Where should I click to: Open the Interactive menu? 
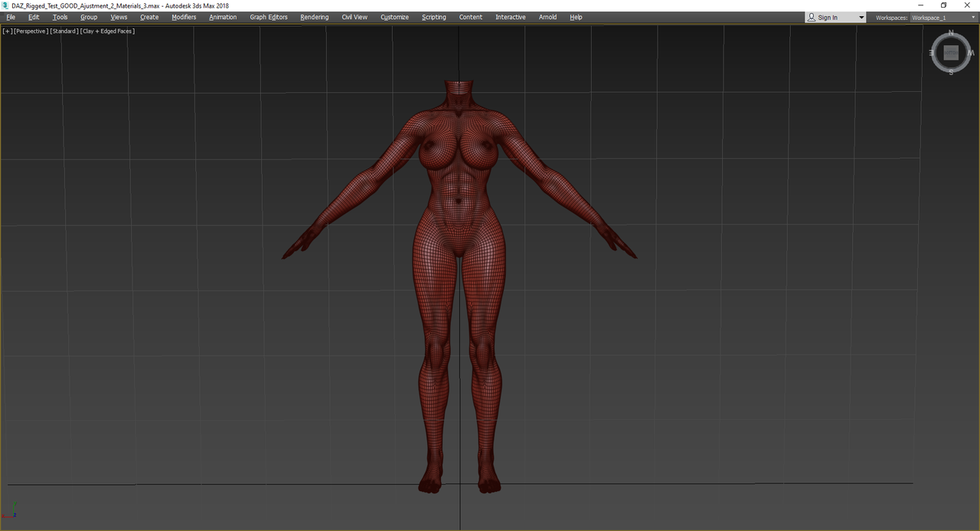(x=511, y=17)
